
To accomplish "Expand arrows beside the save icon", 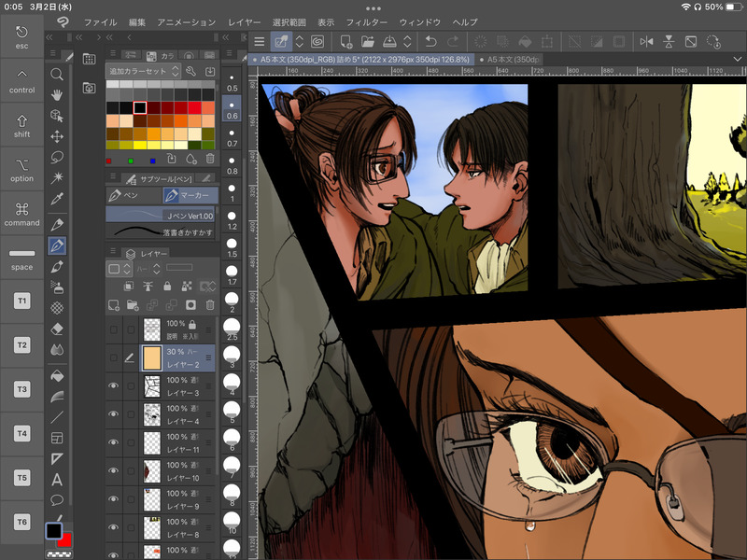I will [x=407, y=42].
